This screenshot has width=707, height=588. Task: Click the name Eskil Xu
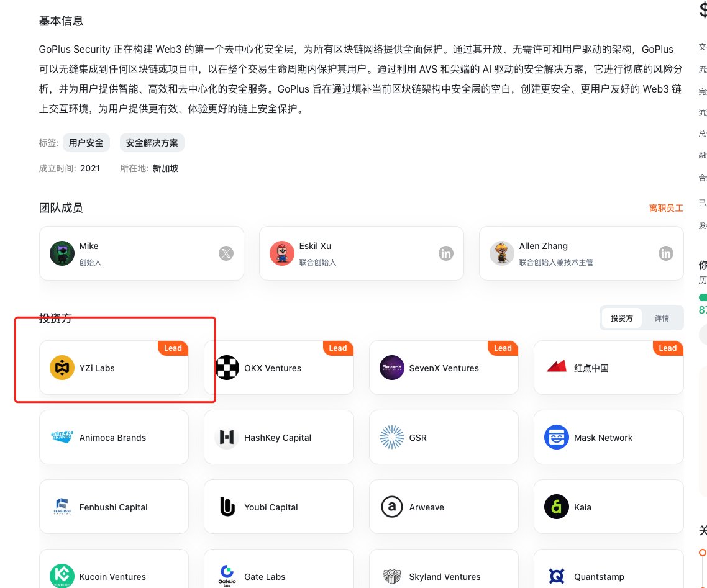point(315,246)
